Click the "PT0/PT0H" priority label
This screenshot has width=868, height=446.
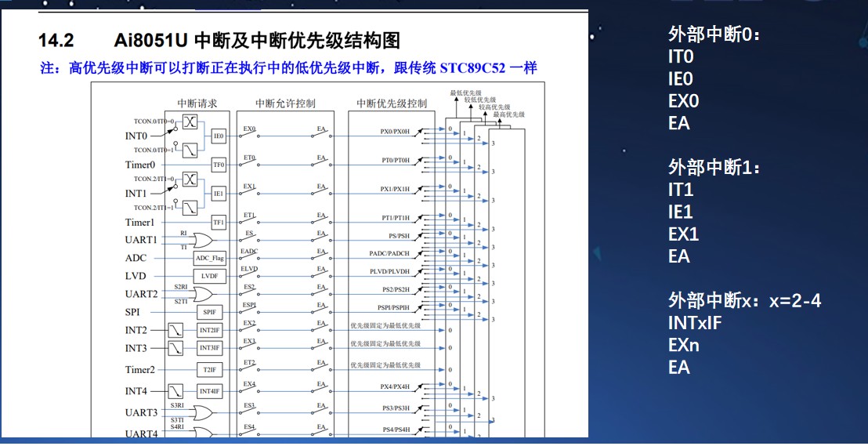396,161
